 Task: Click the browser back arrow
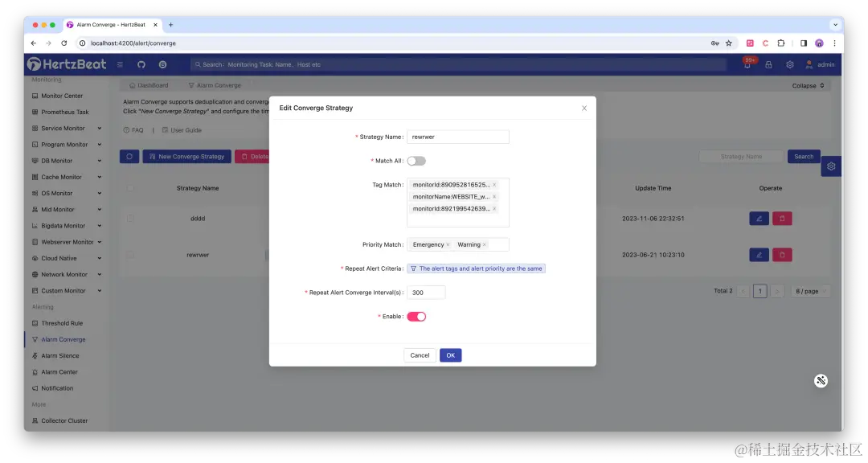[x=34, y=43]
